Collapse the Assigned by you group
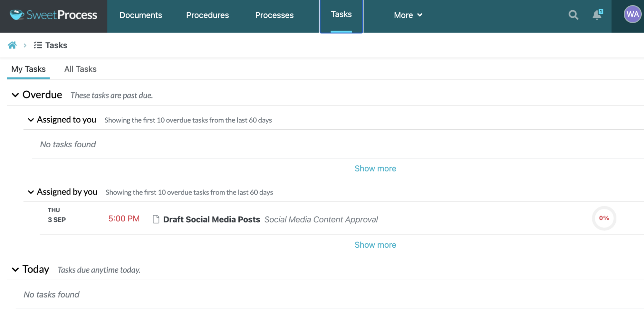 pyautogui.click(x=31, y=192)
